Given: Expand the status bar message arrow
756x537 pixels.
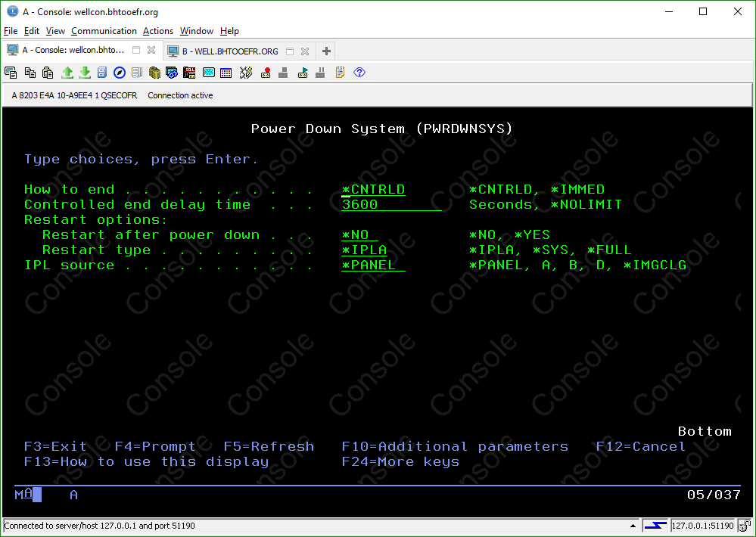Looking at the screenshot, I should [633, 526].
